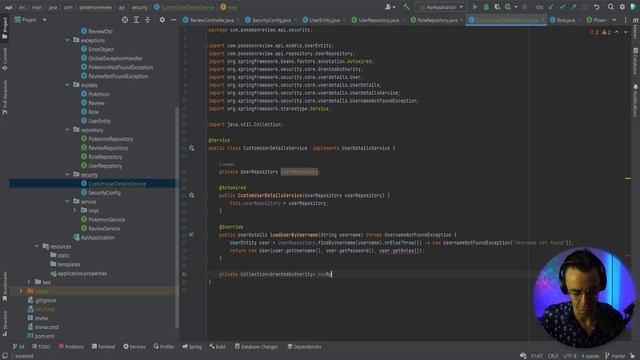The height and width of the screenshot is (360, 640).
Task: Open the Services tool window
Action: coord(134,347)
